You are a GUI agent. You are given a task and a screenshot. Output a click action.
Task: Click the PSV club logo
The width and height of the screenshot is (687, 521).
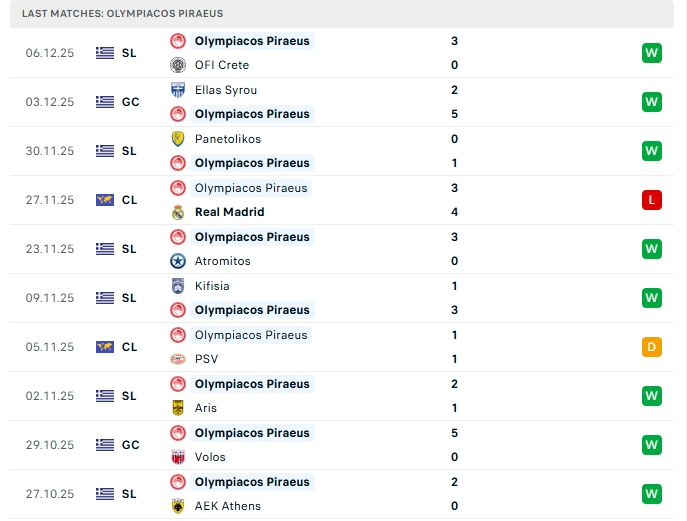point(178,359)
